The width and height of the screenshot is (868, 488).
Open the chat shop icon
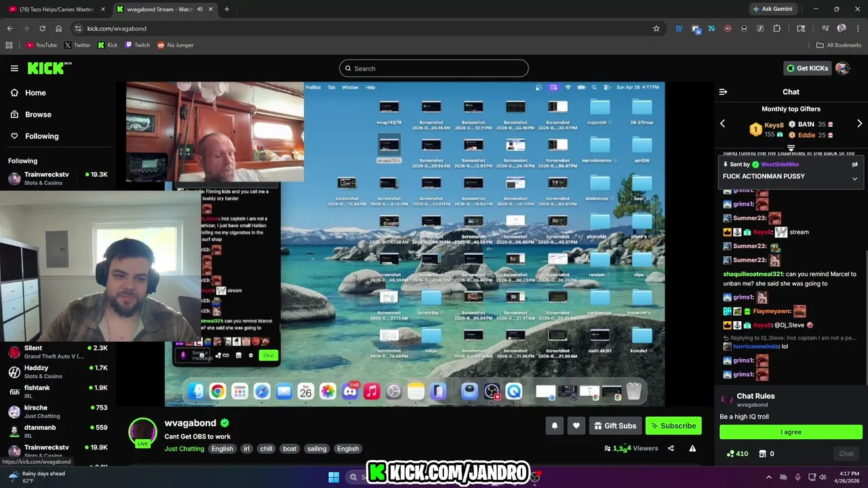(x=762, y=453)
